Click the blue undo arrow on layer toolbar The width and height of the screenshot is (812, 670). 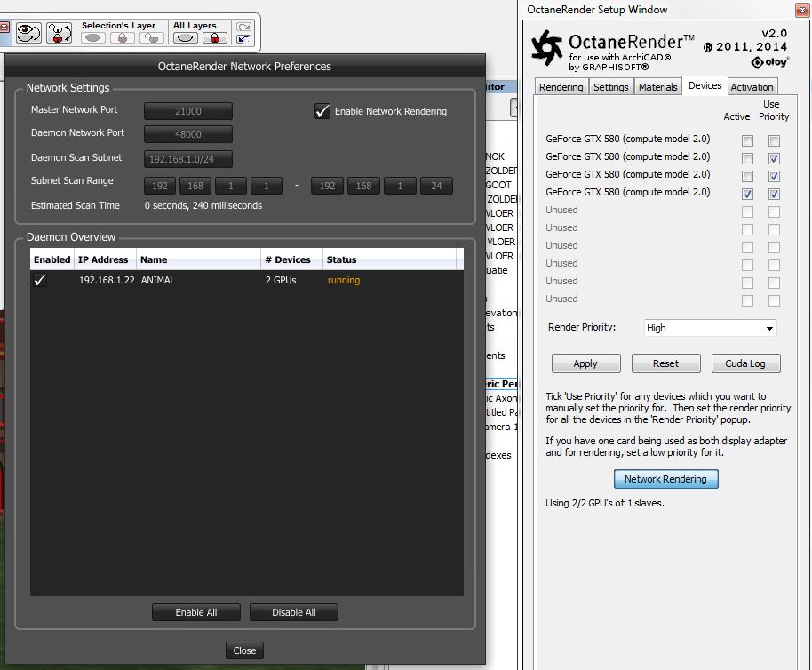(243, 39)
